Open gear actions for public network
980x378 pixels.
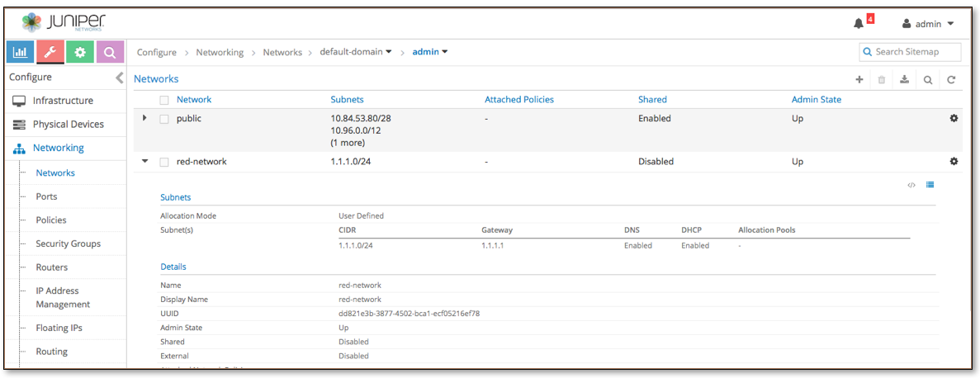pos(954,118)
